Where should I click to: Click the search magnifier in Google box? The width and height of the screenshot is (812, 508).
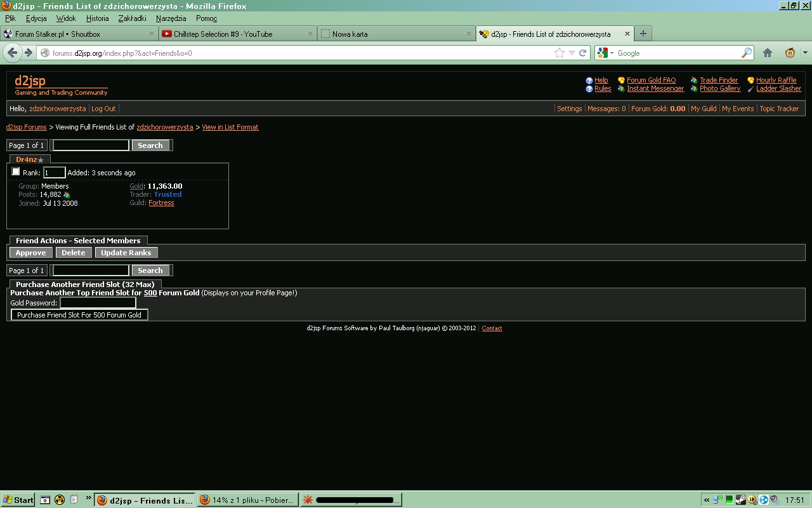click(x=747, y=53)
